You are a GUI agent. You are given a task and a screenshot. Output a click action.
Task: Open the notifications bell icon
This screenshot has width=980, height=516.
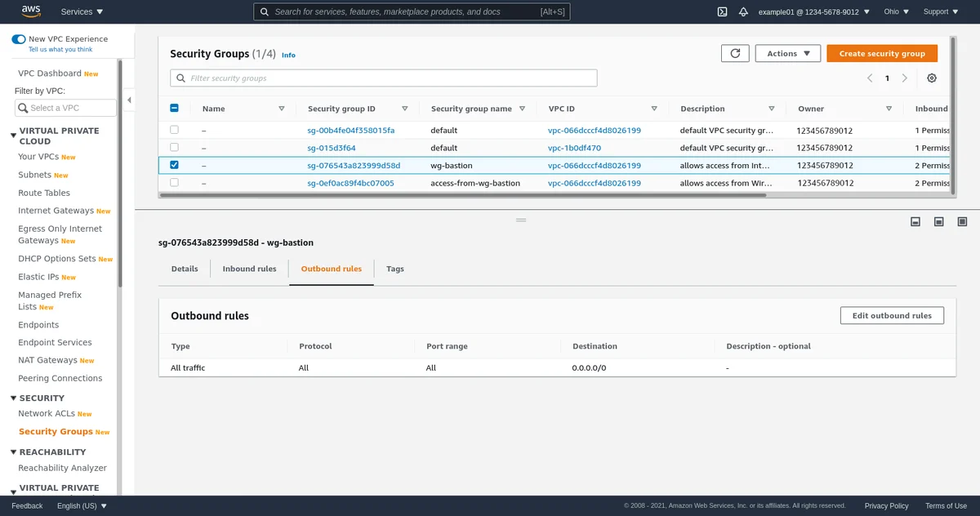tap(743, 11)
